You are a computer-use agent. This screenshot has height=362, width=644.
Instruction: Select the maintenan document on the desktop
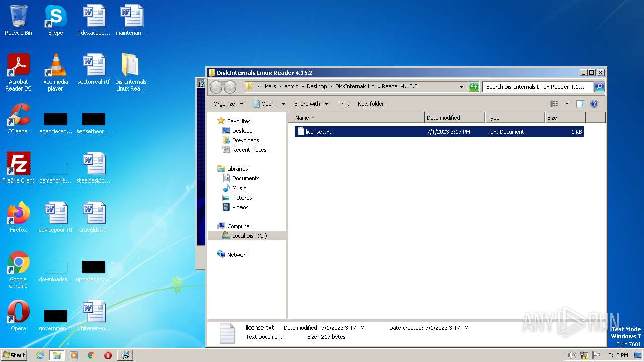131,20
